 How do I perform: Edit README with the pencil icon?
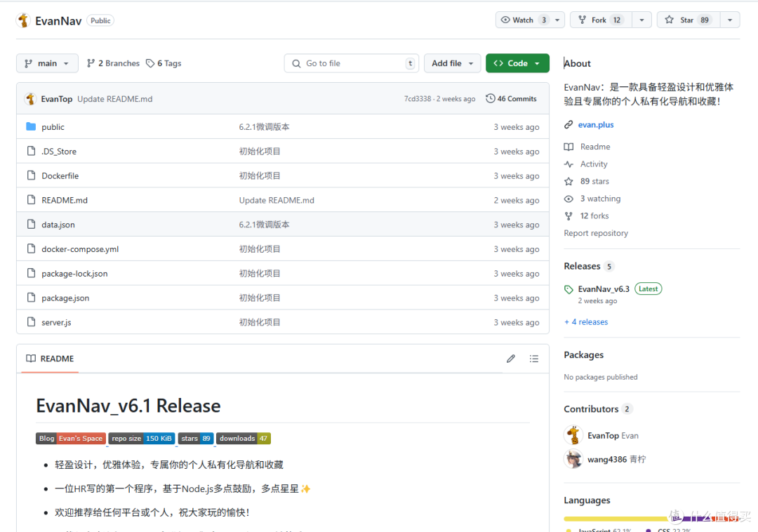(511, 359)
